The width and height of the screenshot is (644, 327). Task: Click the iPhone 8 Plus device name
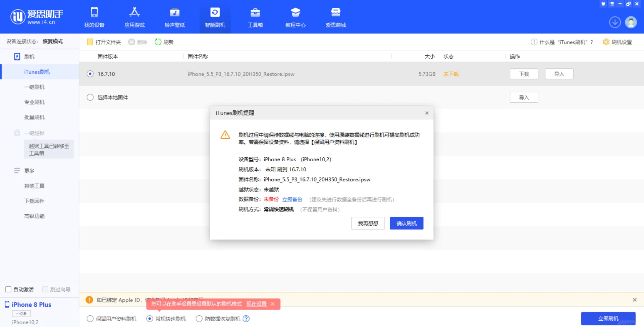point(32,305)
